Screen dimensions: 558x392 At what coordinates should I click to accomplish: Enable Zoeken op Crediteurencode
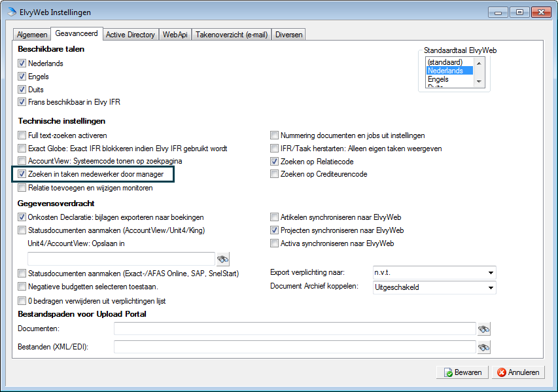click(274, 174)
